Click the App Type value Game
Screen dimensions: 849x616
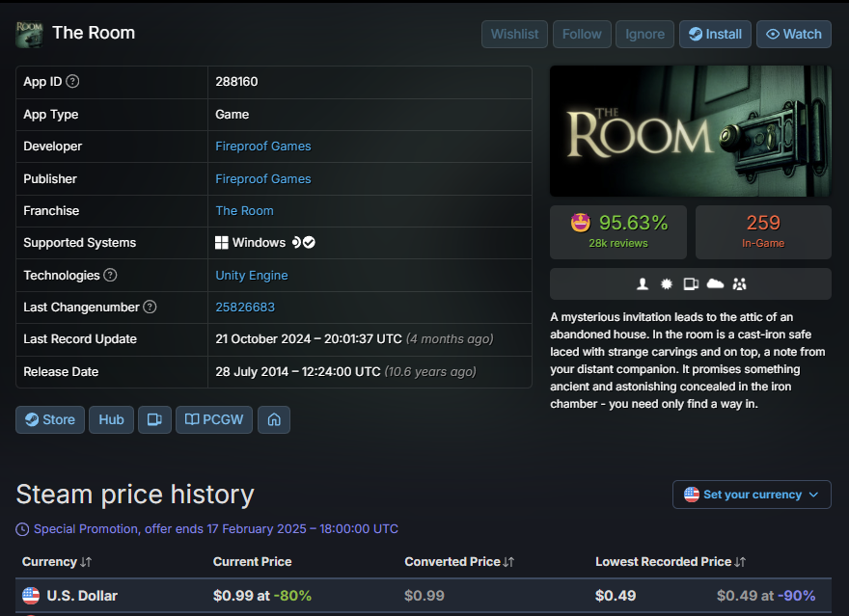pos(233,114)
